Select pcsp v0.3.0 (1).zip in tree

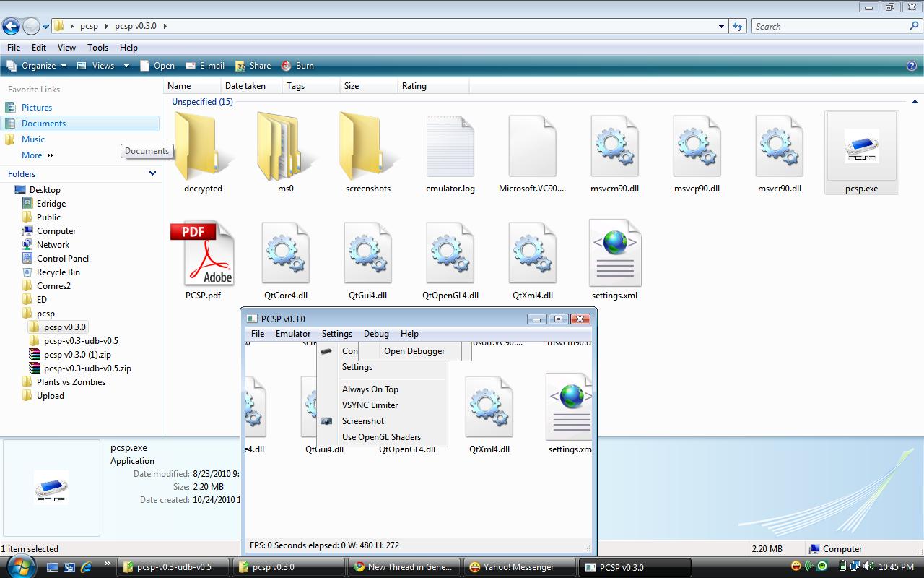coord(77,355)
